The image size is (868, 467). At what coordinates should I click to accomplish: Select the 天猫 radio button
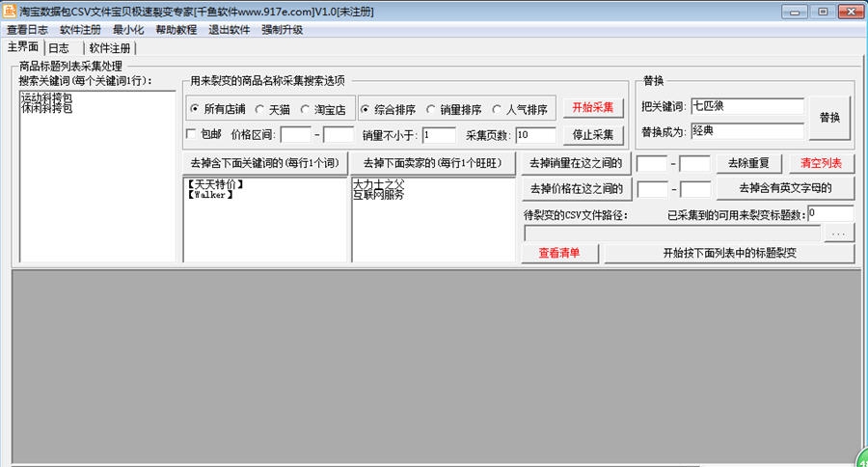pyautogui.click(x=273, y=110)
